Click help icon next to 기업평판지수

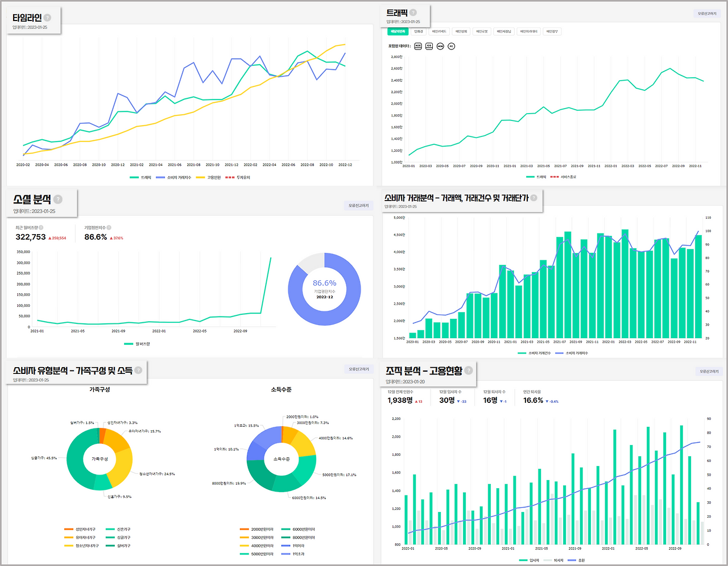109,227
